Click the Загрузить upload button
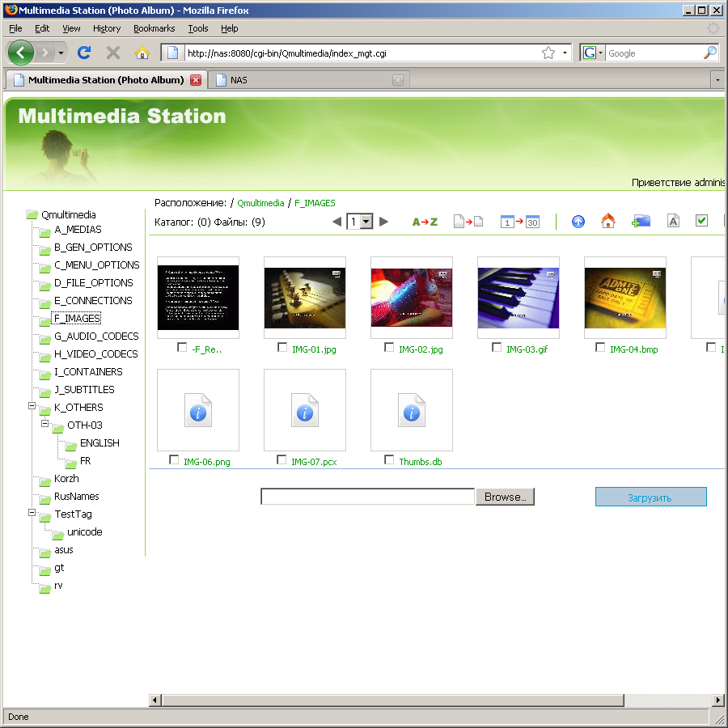This screenshot has width=728, height=728. pyautogui.click(x=650, y=497)
